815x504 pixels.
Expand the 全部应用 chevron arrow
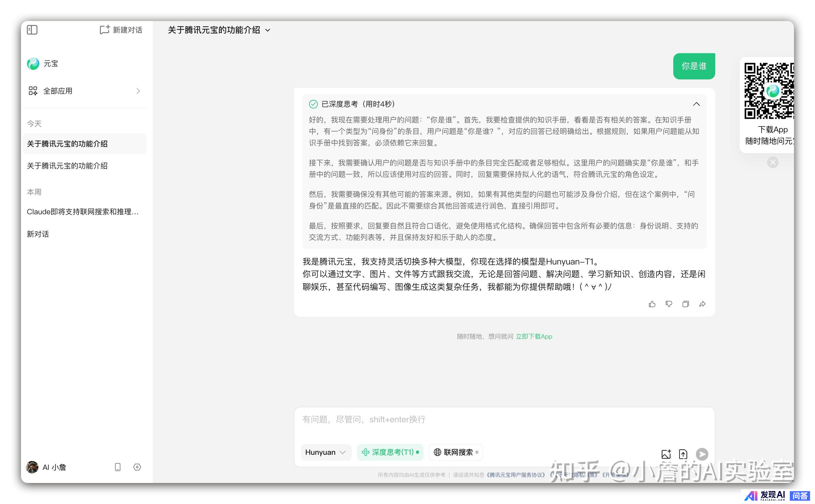click(138, 91)
